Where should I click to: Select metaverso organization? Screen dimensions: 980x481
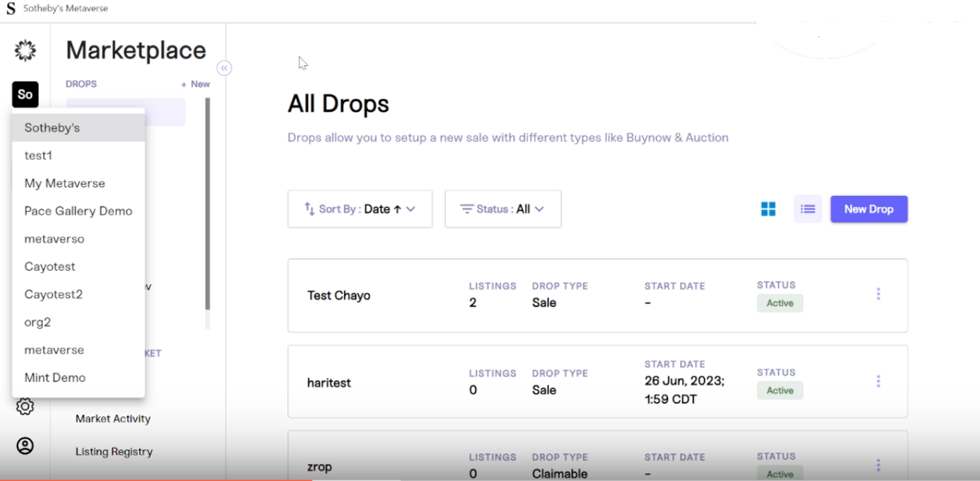click(x=78, y=239)
